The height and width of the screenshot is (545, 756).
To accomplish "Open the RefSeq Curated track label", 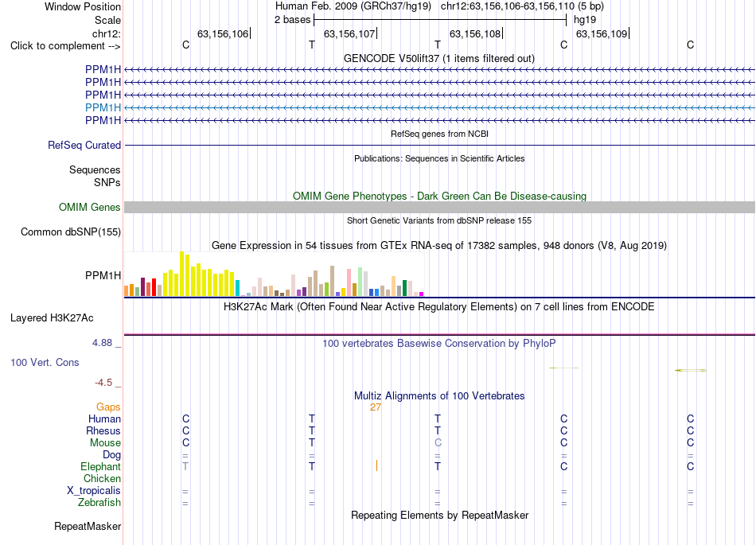I will [84, 145].
